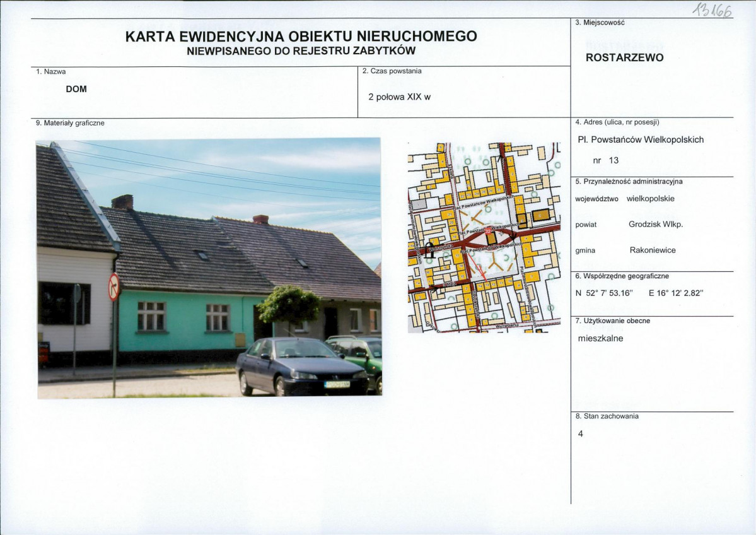Click the label '6. Współrzędne geograficzne'
Image resolution: width=756 pixels, height=535 pixels.
click(x=622, y=276)
